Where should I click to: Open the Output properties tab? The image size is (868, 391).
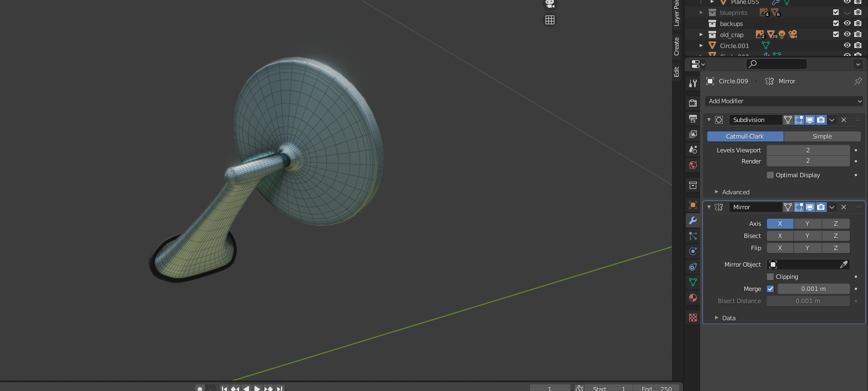693,119
